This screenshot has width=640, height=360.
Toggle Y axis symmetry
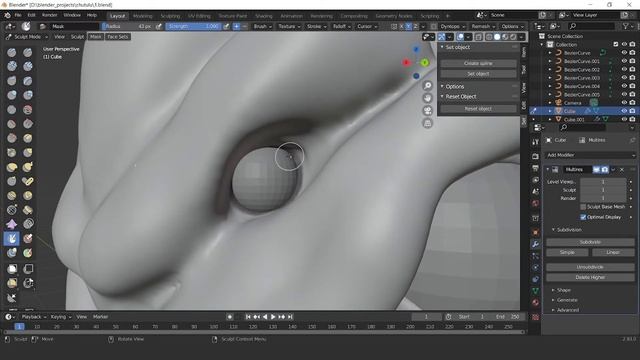pyautogui.click(x=408, y=26)
